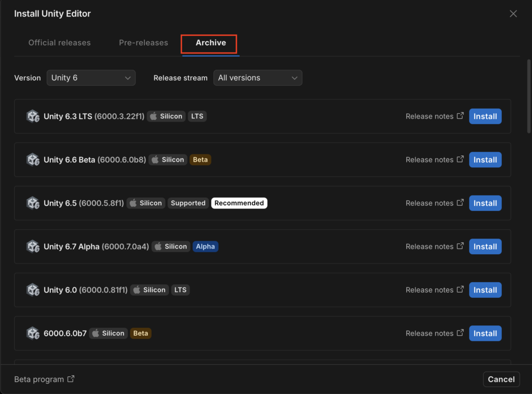Viewport: 532px width, 394px height.
Task: Open the Version dropdown showing Unity 6
Action: (91, 78)
